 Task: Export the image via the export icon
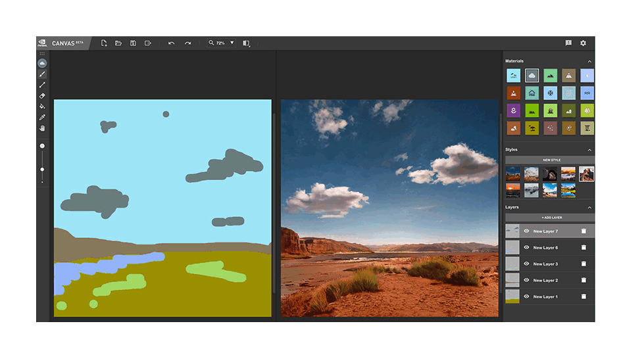pyautogui.click(x=148, y=43)
